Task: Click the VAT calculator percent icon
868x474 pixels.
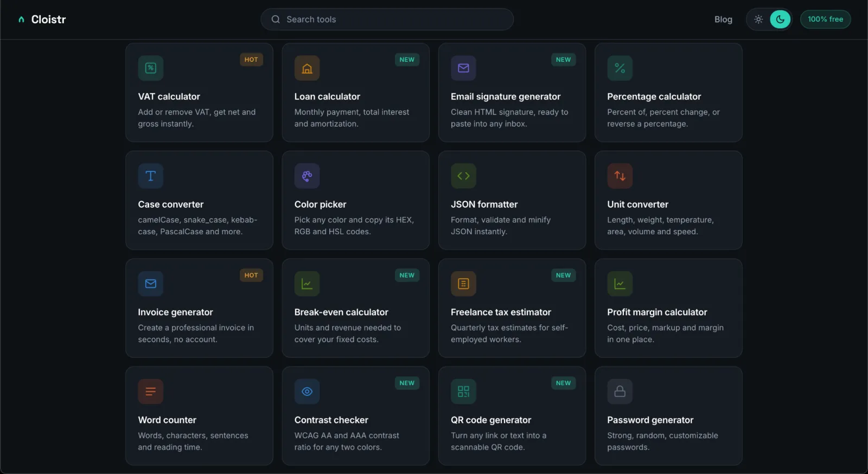Action: click(x=151, y=68)
